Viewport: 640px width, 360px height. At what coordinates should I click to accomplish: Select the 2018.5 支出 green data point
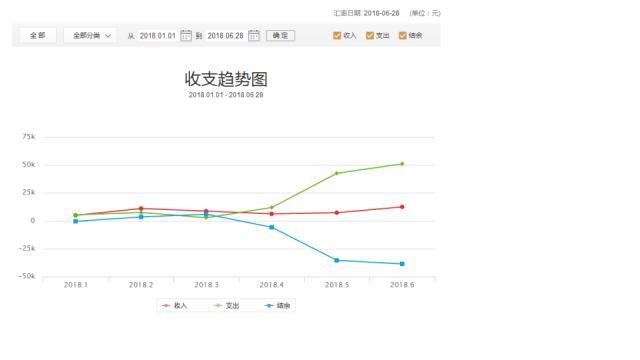[x=337, y=173]
